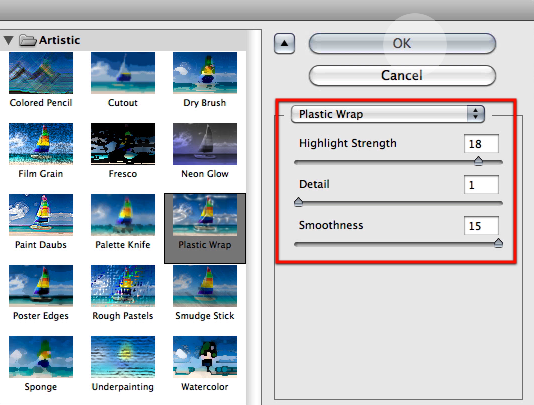
Task: Select the Poster Edges filter thumbnail
Action: click(x=41, y=286)
